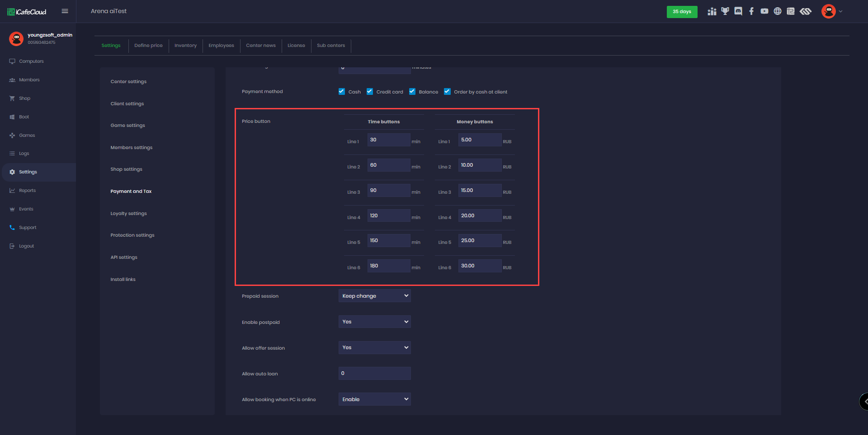
Task: Open Allow booking when PC online dropdown
Action: pos(374,399)
